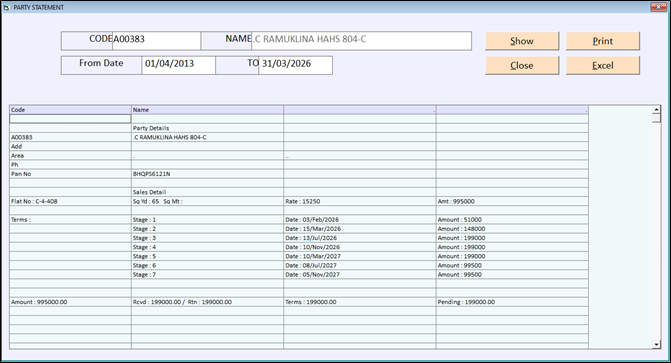671x363 pixels.
Task: Click the CODE input field A00383
Action: click(156, 41)
